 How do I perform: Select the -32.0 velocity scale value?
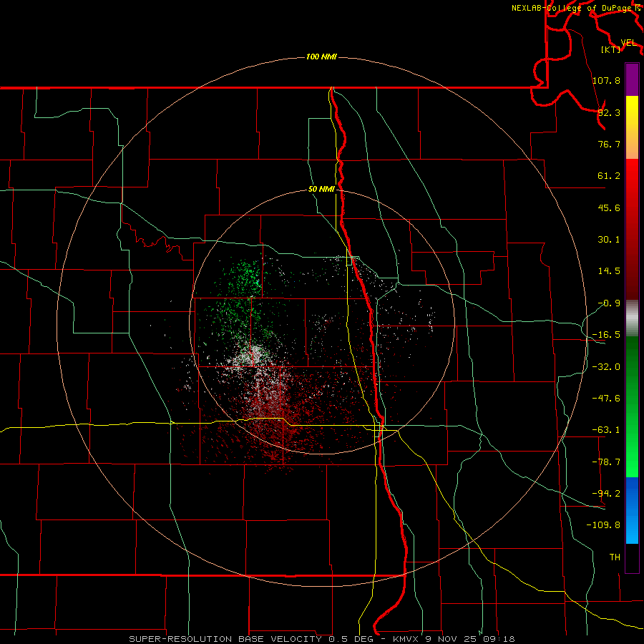pyautogui.click(x=606, y=367)
